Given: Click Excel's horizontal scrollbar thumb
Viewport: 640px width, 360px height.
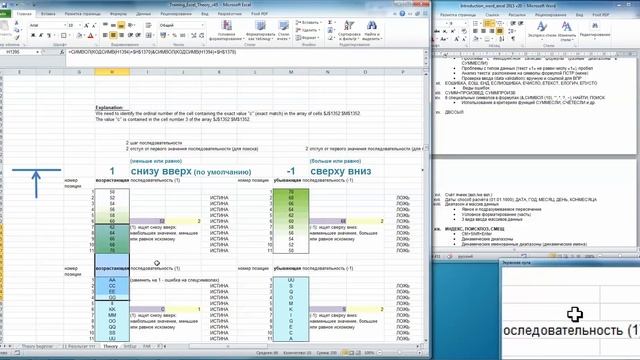Looking at the screenshot, I should point(228,346).
